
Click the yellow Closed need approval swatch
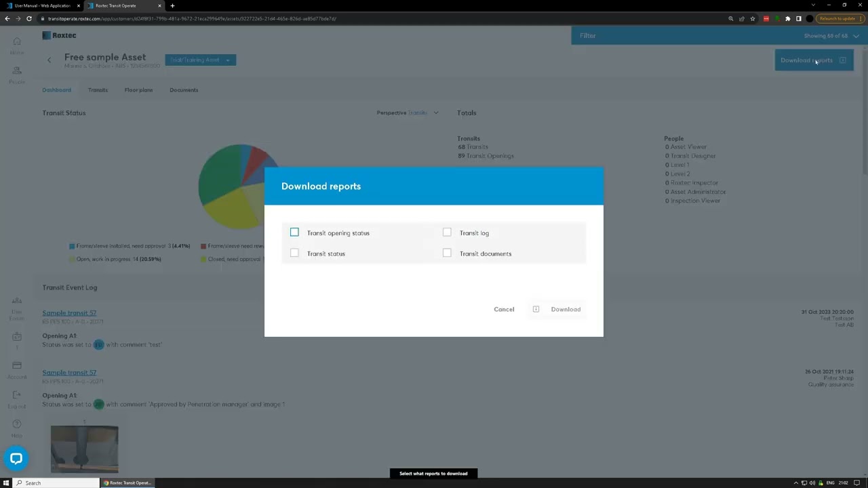[203, 259]
